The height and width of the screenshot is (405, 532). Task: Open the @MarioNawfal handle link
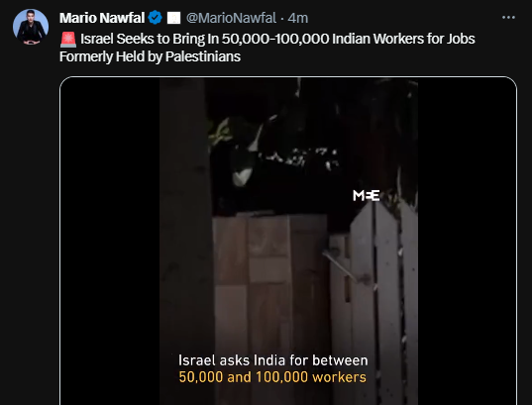(231, 18)
